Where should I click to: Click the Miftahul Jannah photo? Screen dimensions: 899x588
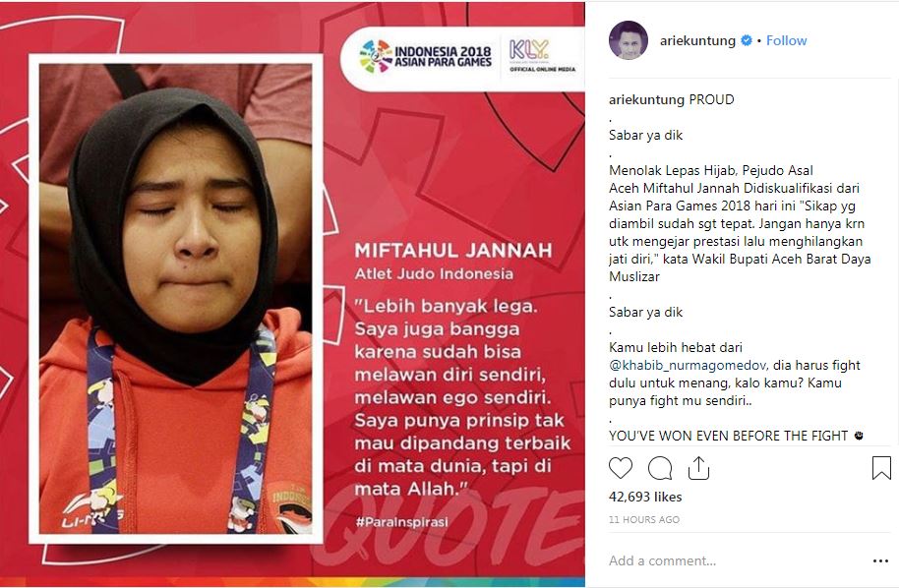point(175,299)
